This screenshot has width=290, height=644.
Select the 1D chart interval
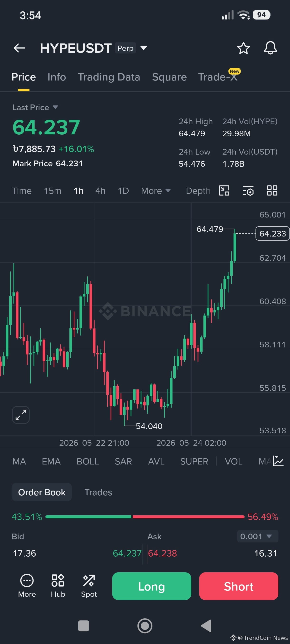pos(123,191)
